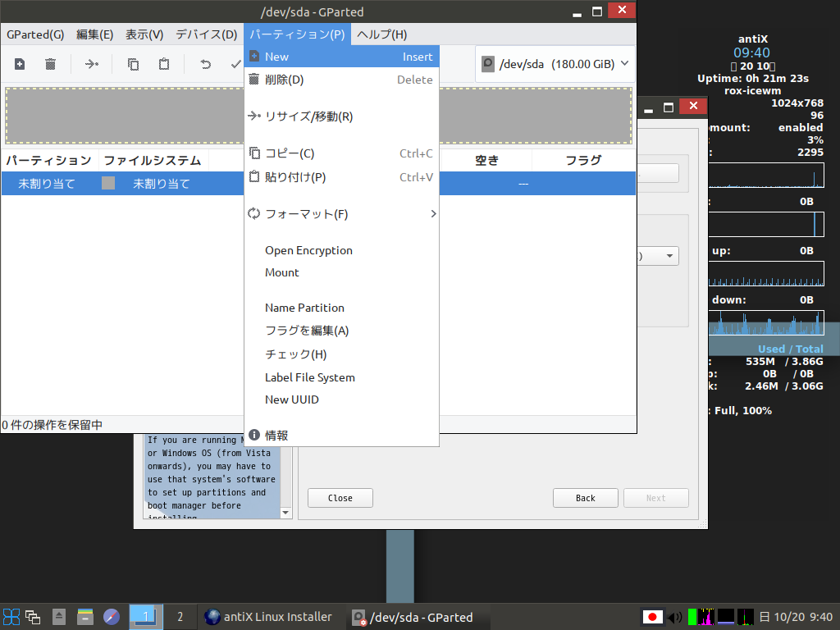Viewport: 840px width, 630px height.
Task: Click the Copy partition toolbar icon
Action: pos(133,64)
